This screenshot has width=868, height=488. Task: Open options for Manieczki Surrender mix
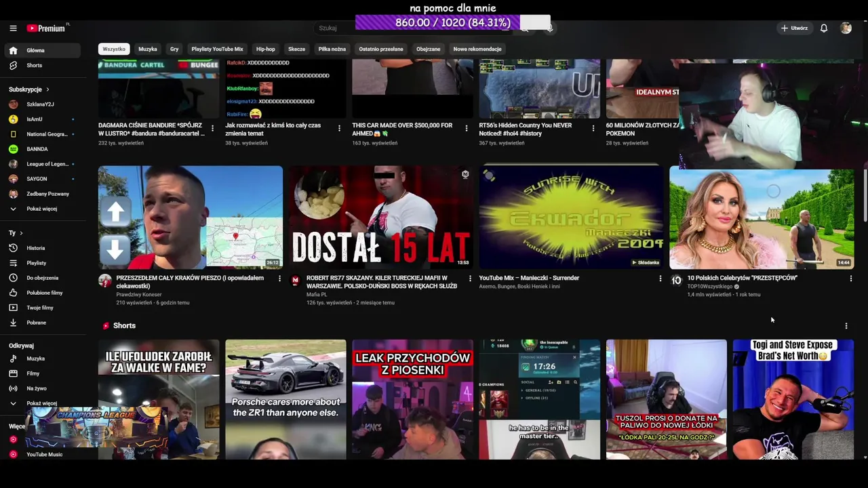coord(660,279)
